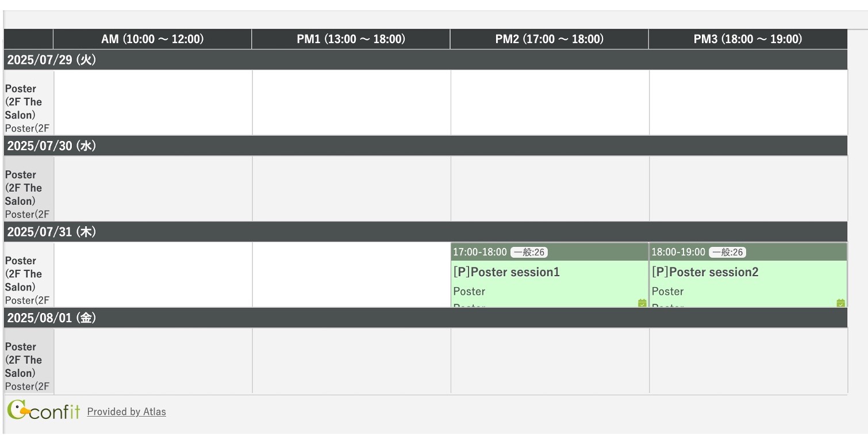868x435 pixels.
Task: Click the calendar icon on Poster session1
Action: pos(642,303)
